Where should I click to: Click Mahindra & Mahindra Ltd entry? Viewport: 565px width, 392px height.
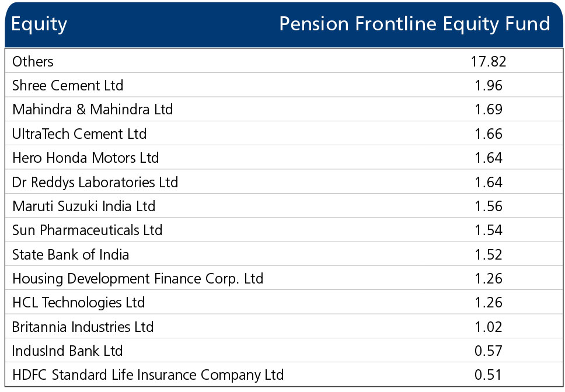(x=93, y=110)
